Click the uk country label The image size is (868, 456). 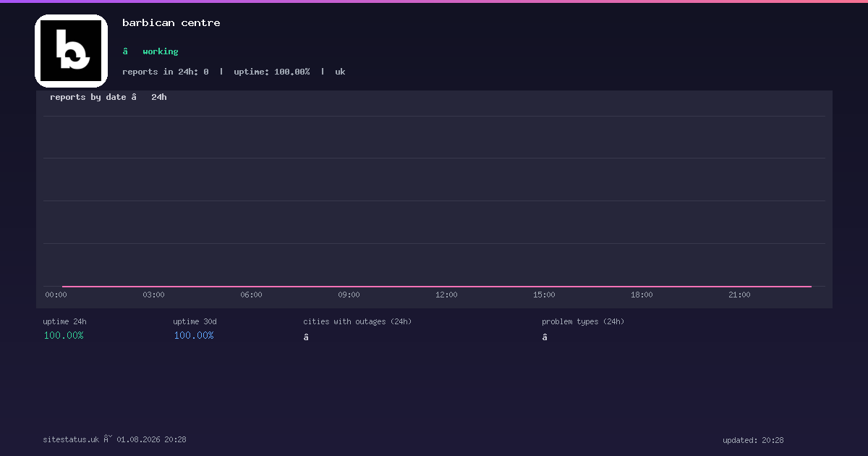340,72
